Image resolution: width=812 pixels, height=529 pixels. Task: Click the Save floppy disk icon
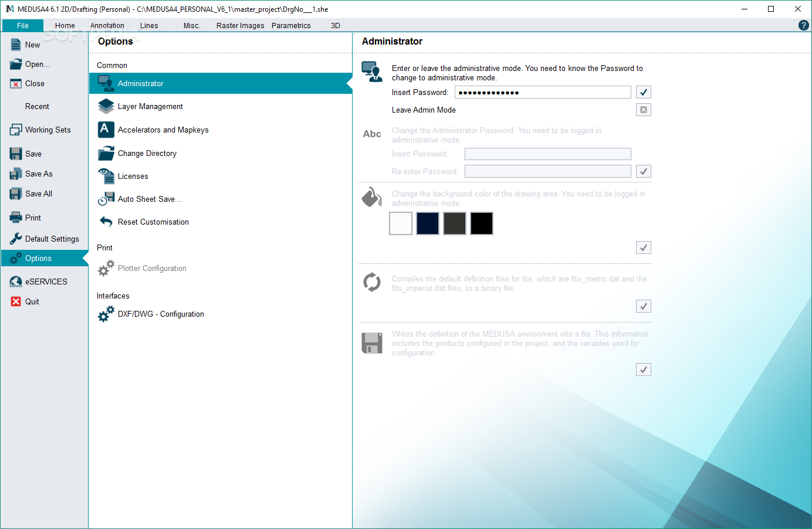tap(16, 154)
